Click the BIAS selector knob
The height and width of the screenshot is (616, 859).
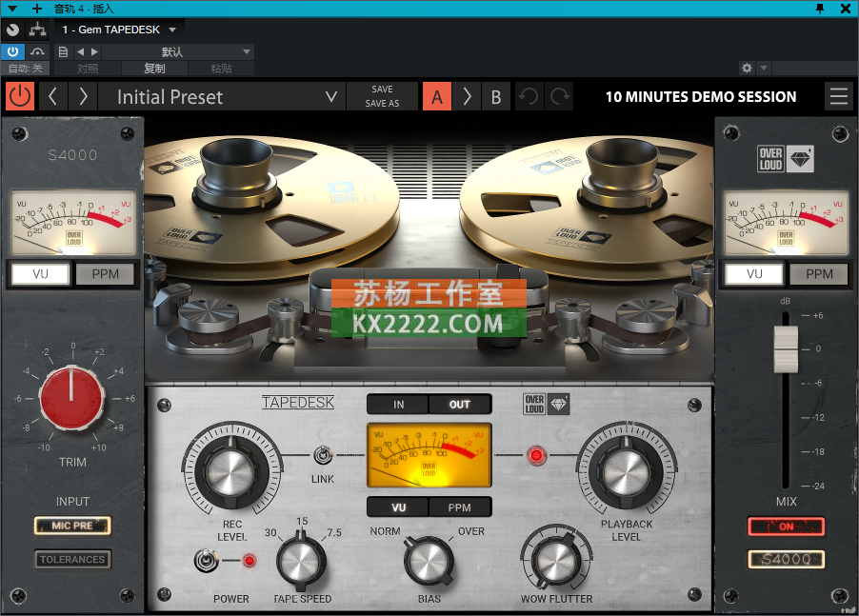point(429,563)
